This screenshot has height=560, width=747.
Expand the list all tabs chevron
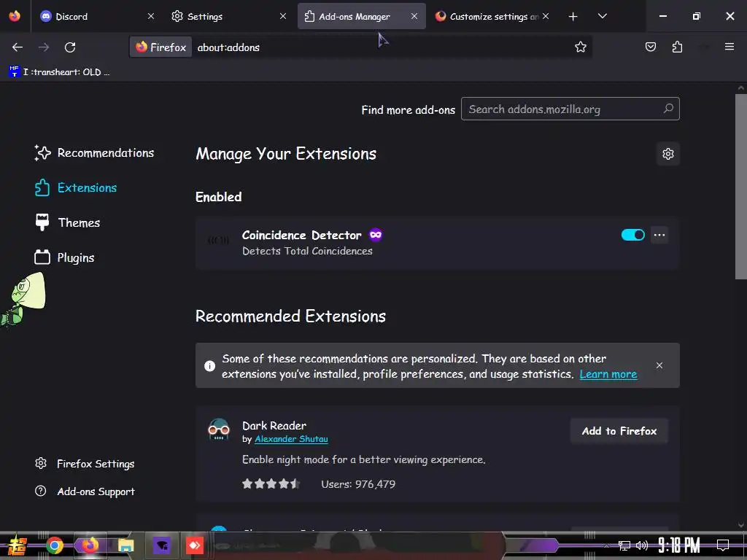click(x=603, y=16)
